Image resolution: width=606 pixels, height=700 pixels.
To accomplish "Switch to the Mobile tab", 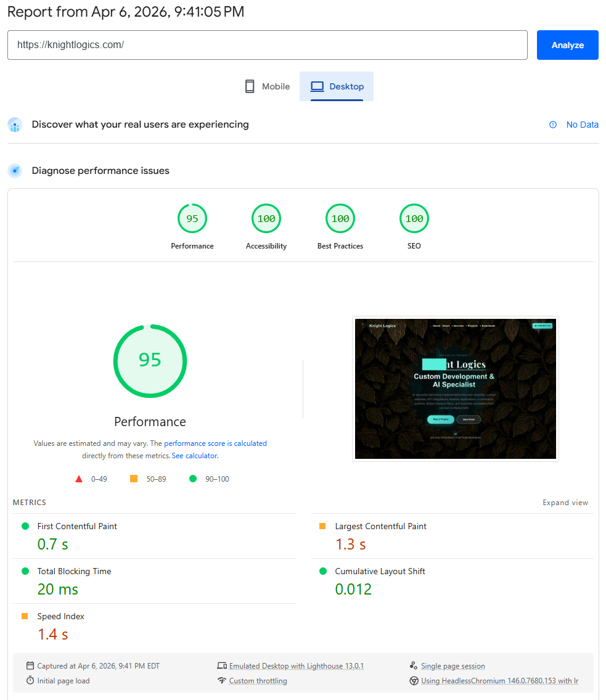I will point(266,86).
